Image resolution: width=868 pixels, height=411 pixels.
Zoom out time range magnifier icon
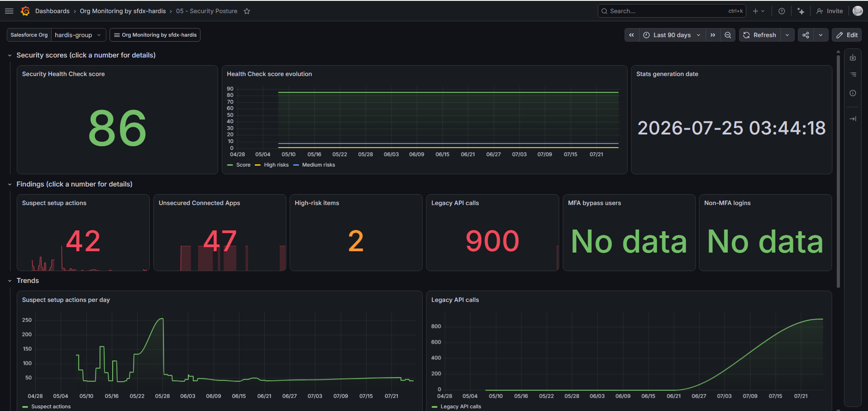[728, 35]
